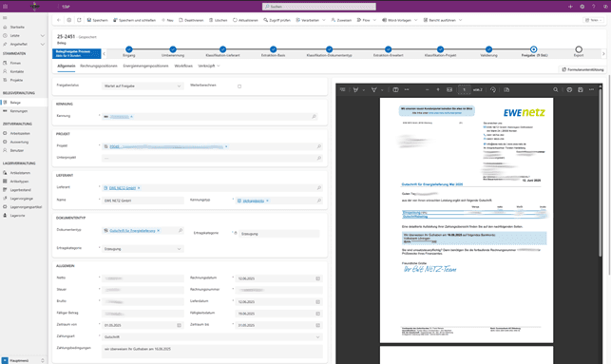Screen dimensions: 611x364
Task: Click the Zuweisen command
Action: [341, 20]
